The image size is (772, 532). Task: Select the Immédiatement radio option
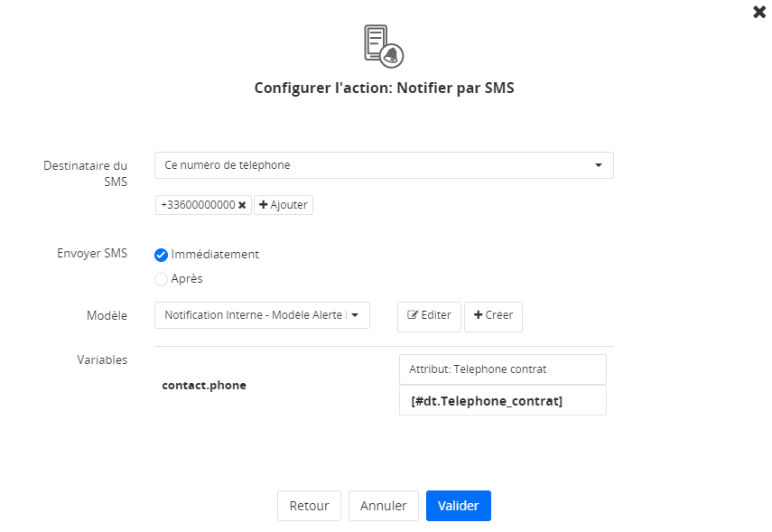click(x=162, y=255)
